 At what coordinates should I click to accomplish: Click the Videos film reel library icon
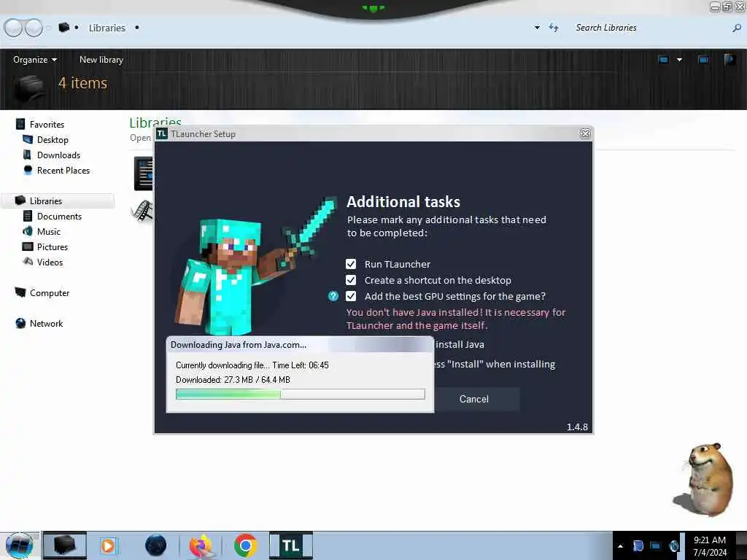click(x=142, y=211)
